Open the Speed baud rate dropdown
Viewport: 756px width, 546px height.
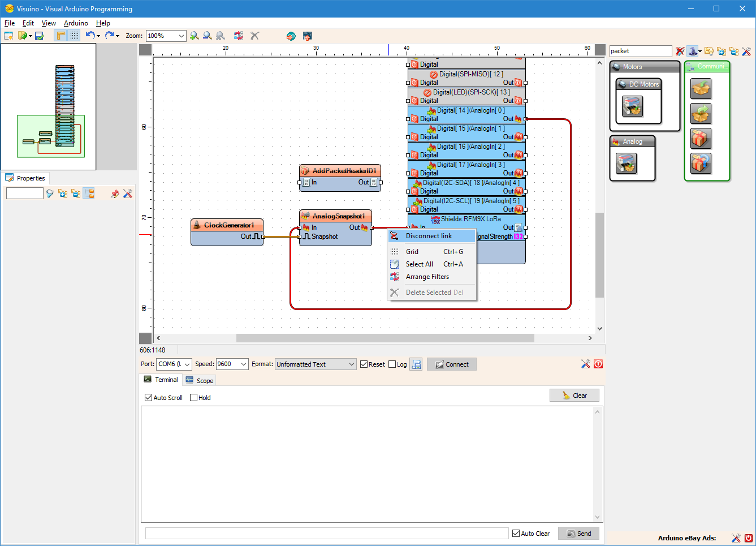(x=244, y=364)
